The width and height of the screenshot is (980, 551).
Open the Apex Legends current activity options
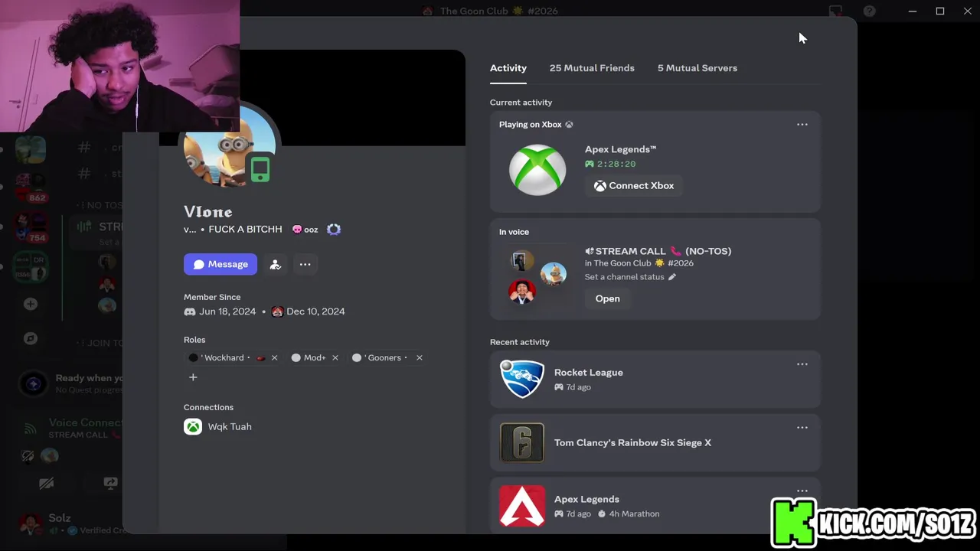click(802, 124)
